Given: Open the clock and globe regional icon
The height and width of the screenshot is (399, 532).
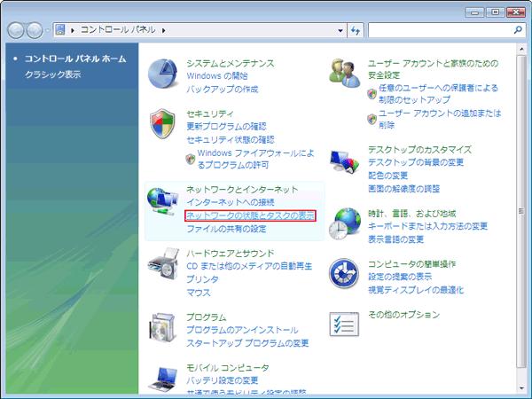Looking at the screenshot, I should pyautogui.click(x=344, y=224).
